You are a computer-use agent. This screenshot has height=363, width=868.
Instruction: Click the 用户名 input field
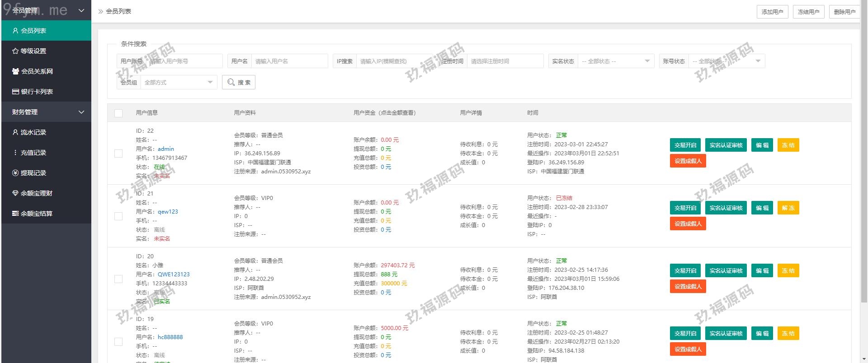289,61
